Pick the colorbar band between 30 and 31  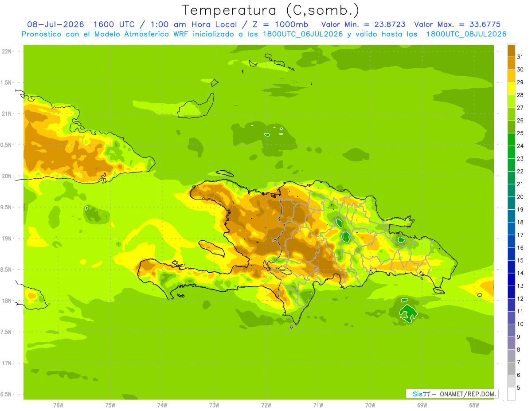(511, 63)
